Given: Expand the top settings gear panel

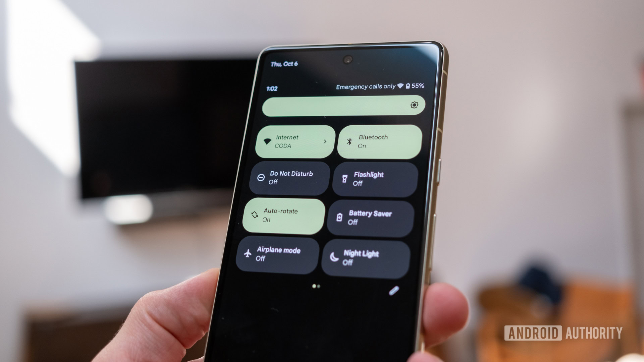Looking at the screenshot, I should point(415,105).
